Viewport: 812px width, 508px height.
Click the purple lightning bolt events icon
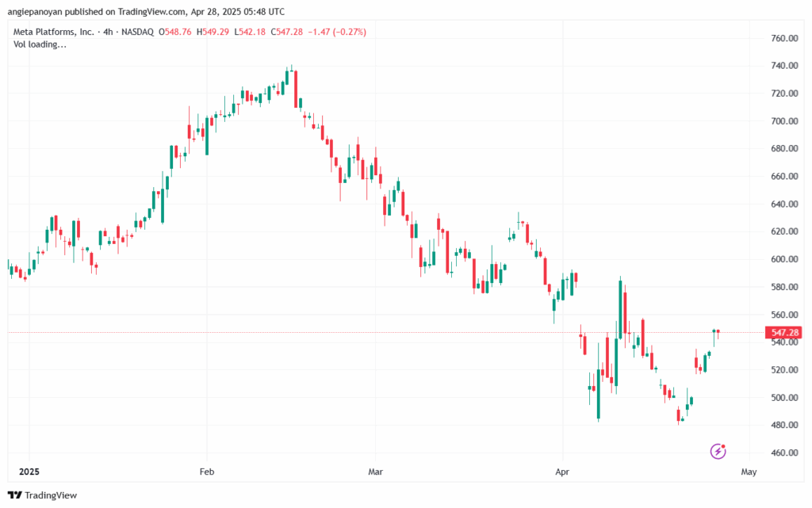tap(718, 451)
